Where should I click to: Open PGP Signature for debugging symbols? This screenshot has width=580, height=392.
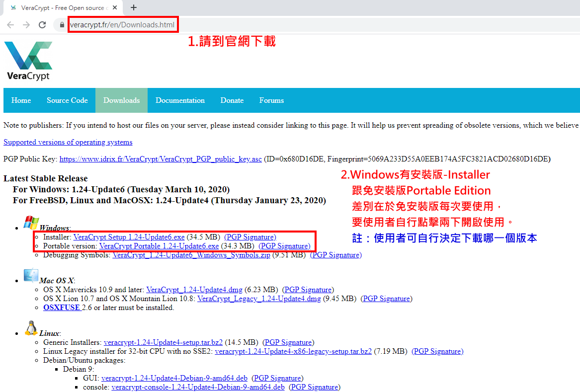336,255
